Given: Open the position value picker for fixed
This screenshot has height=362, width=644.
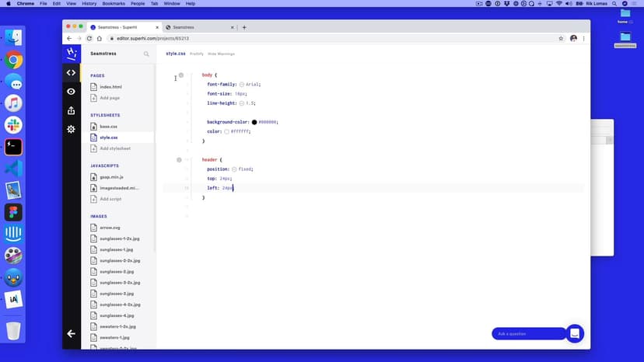Looking at the screenshot, I should (234, 169).
